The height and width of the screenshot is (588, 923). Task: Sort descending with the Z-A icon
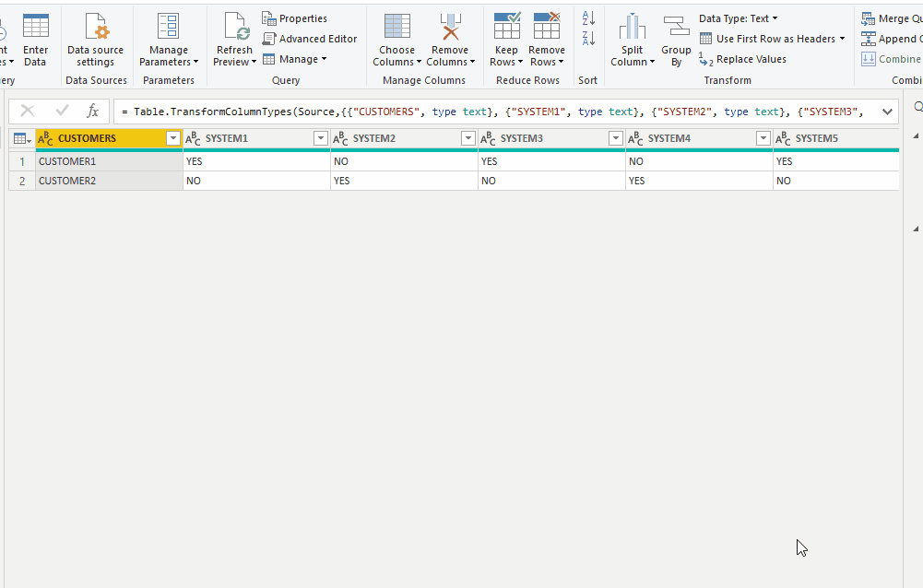pos(588,39)
